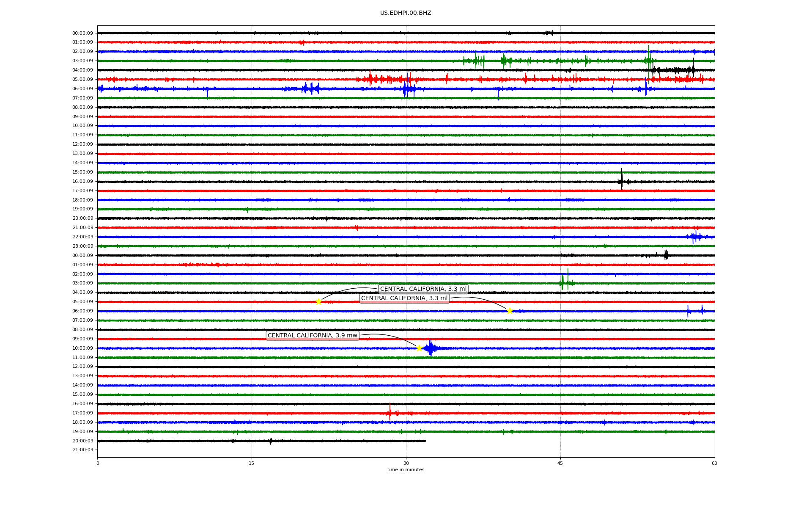Click the 15 tick label on the x-axis
This screenshot has height=508, width=812.
[252, 463]
